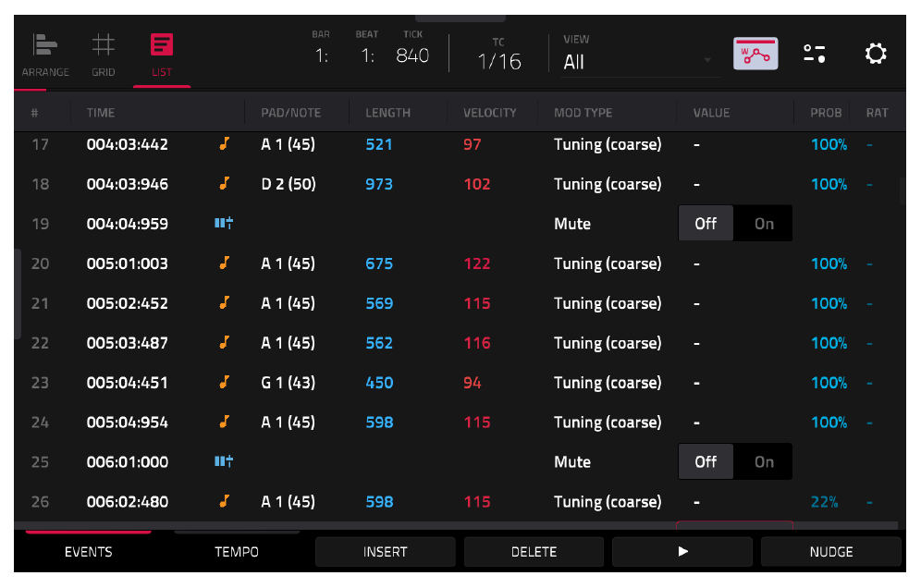Switch to the Tempo tab

coord(237,552)
